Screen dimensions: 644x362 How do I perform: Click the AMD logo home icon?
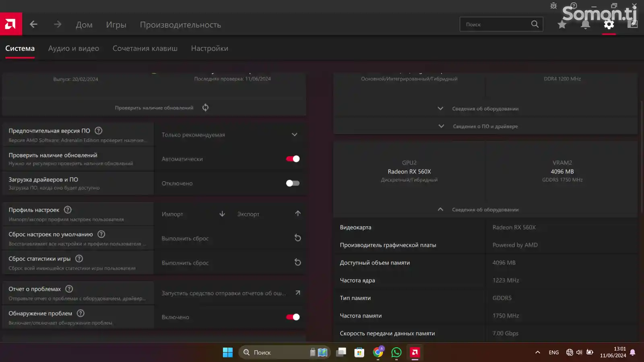coord(11,24)
